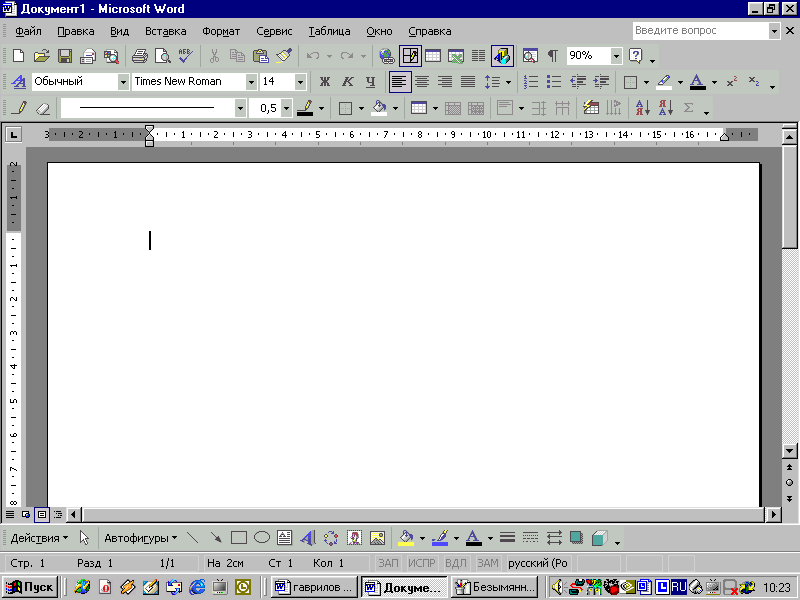Apply yellow fill color on drawing toolbar
This screenshot has height=600, width=800.
[406, 538]
